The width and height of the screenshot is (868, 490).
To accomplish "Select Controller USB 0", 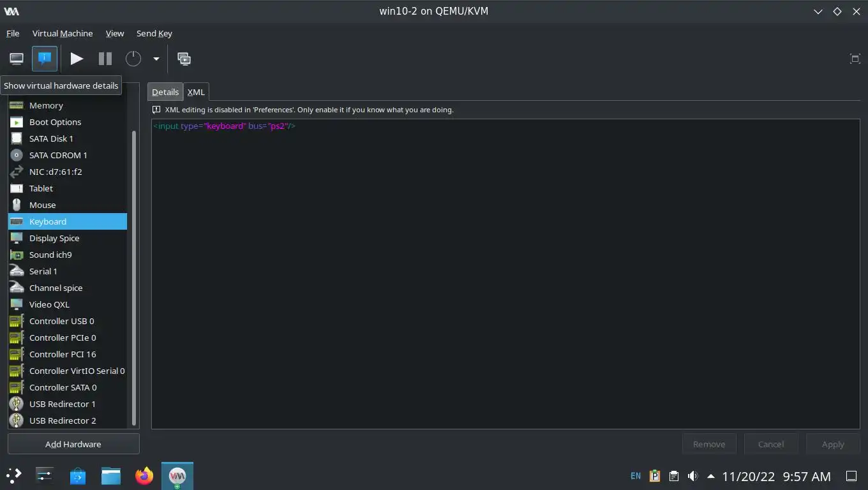I will pos(68,321).
